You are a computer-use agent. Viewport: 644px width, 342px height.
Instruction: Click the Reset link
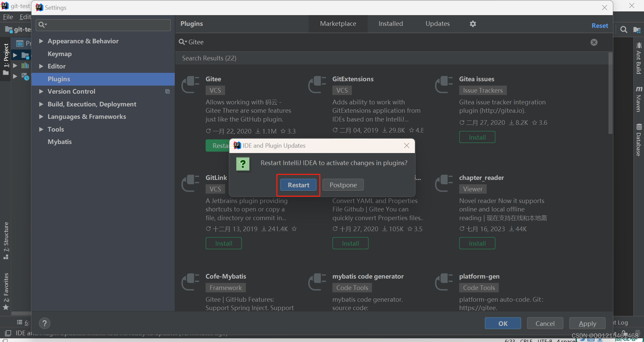click(600, 26)
